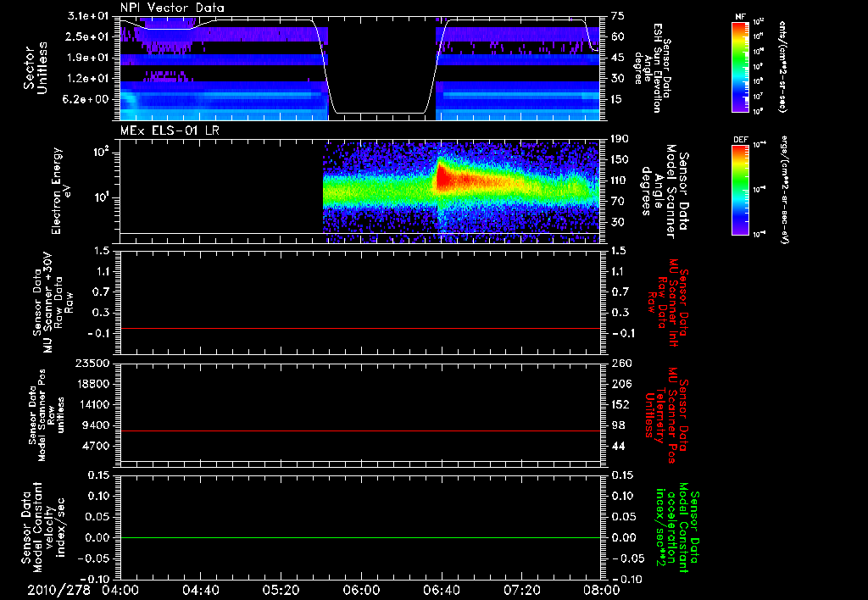Click the 07:20 time tick label
This screenshot has width=868, height=600.
tap(521, 590)
